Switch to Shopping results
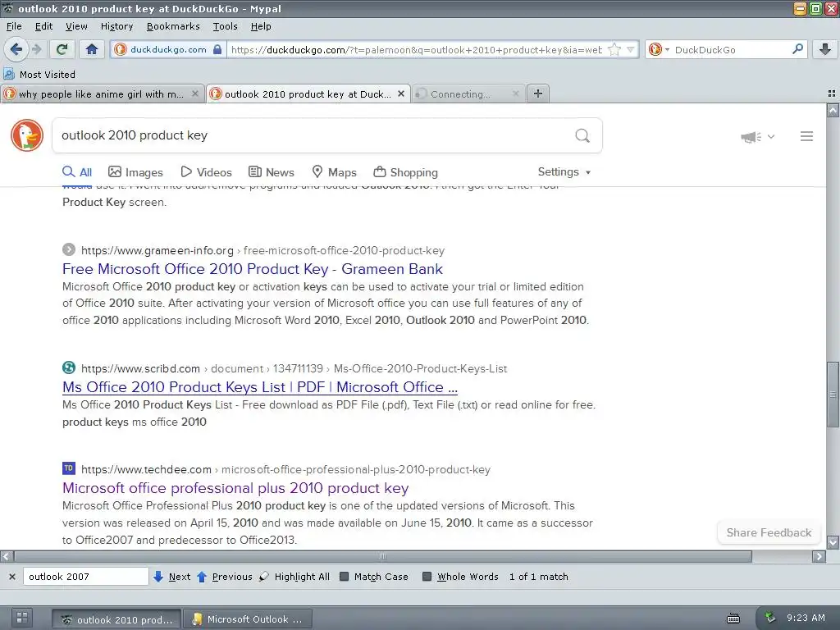The image size is (840, 630). click(405, 172)
